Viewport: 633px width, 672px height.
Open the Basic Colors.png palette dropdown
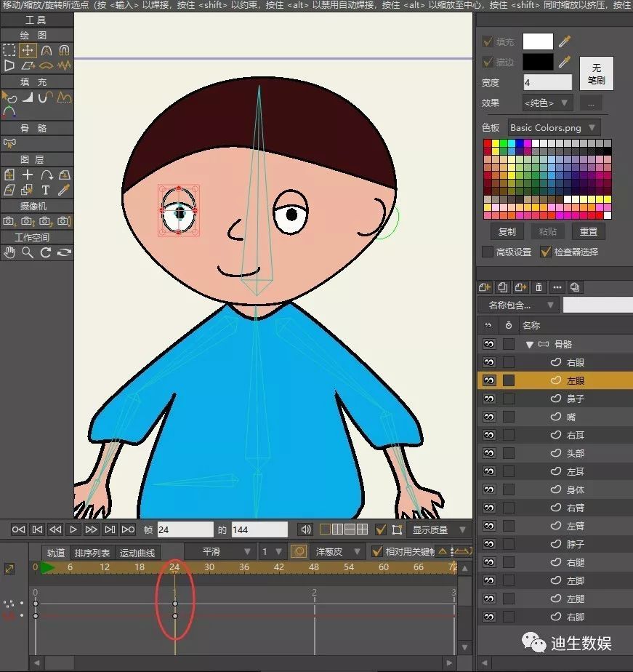click(x=554, y=128)
